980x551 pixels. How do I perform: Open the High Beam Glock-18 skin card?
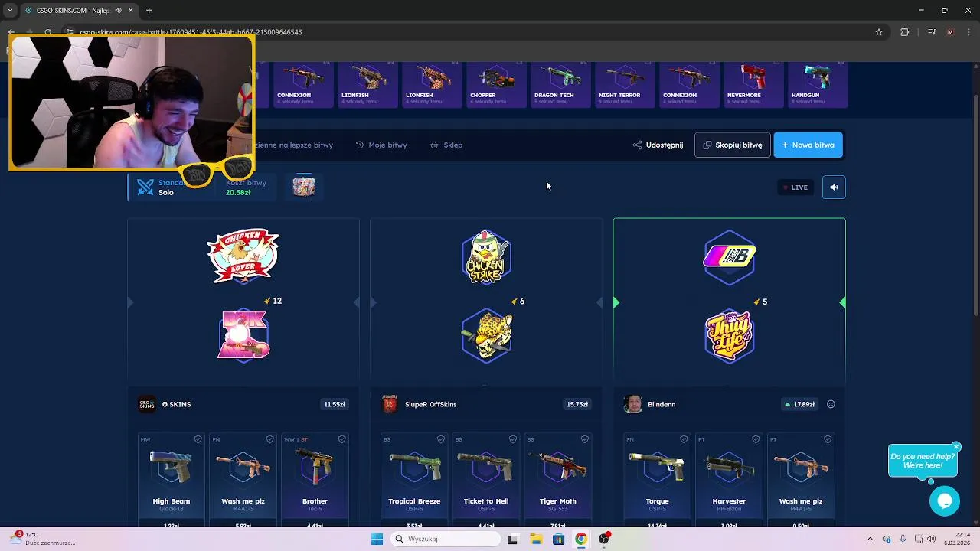(171, 479)
